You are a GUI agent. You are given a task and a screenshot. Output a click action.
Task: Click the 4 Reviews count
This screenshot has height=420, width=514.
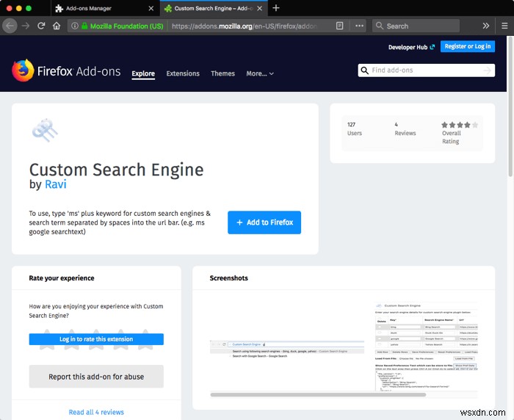coord(405,128)
